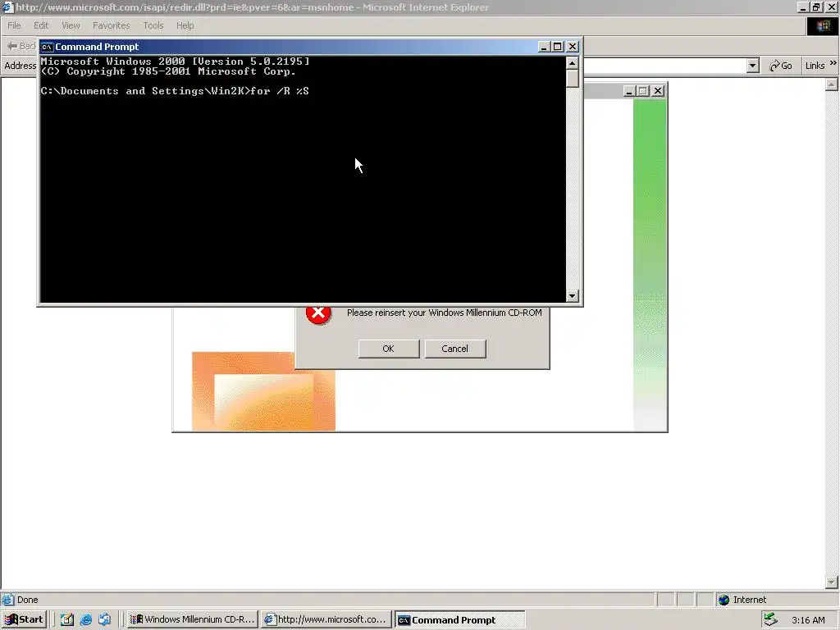Viewport: 840px width, 630px height.
Task: Switch to Windows Millennium CD-R... taskbar button
Action: (193, 620)
